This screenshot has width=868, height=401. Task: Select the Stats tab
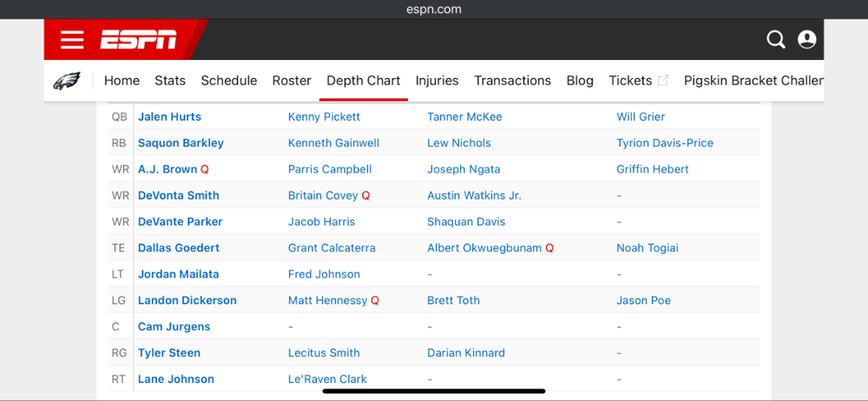[170, 81]
